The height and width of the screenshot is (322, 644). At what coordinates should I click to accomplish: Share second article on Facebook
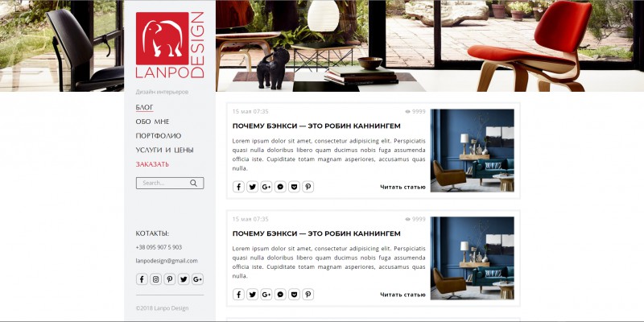point(238,295)
